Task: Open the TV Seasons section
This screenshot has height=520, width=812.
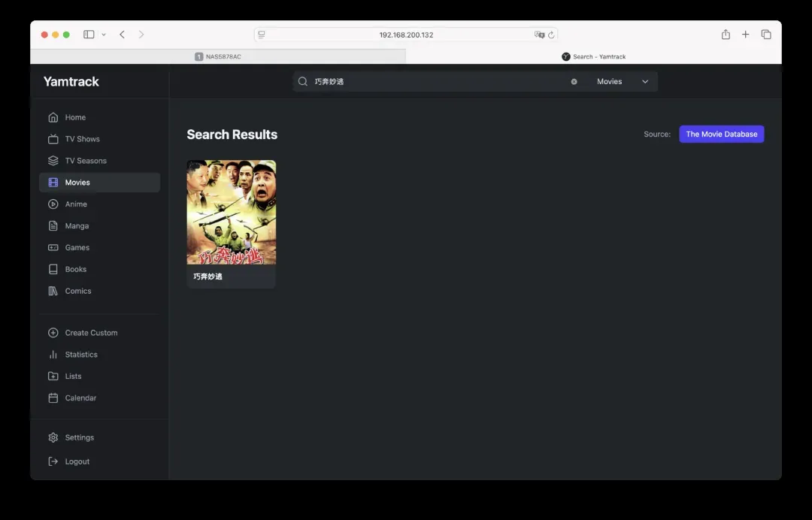Action: click(x=86, y=161)
